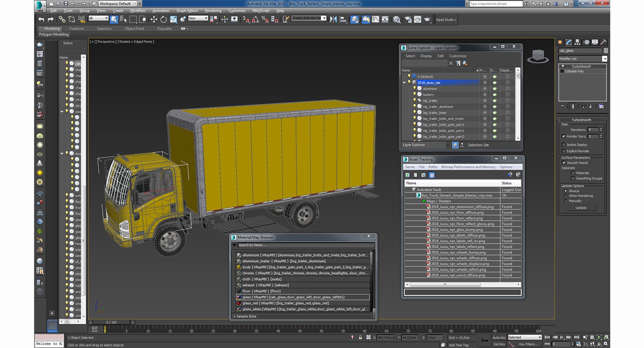Click the Play Animation button
Screen dimensions: 644x348
[x=562, y=337]
